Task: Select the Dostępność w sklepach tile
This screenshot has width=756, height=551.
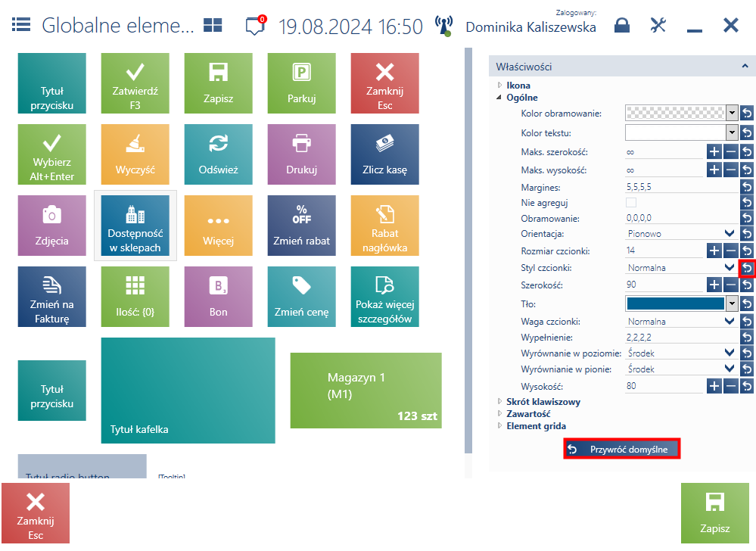Action: point(135,226)
